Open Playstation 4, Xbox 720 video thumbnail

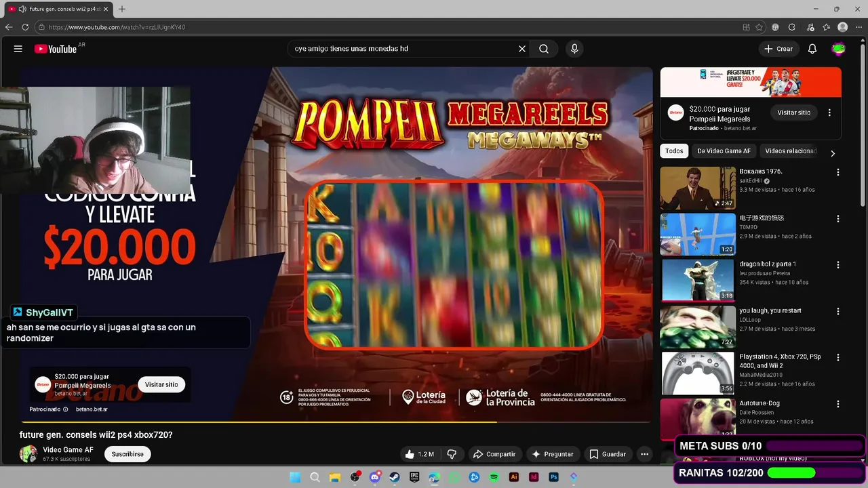pos(698,372)
